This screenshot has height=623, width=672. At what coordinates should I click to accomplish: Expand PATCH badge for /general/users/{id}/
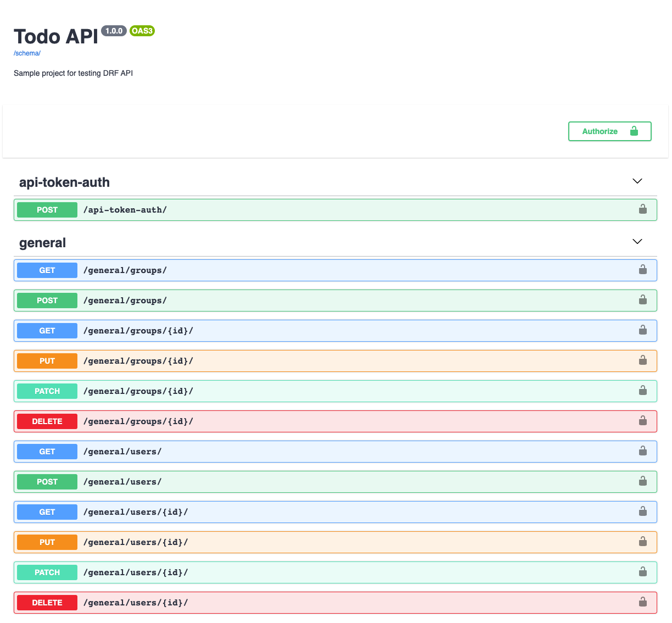pyautogui.click(x=47, y=572)
